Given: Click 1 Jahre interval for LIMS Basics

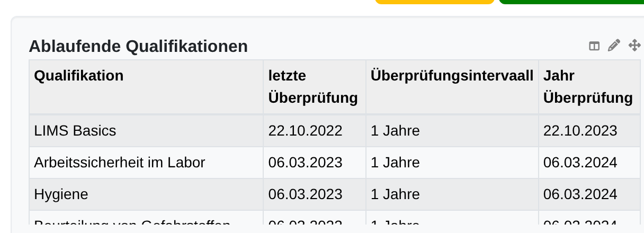Looking at the screenshot, I should coord(395,131).
